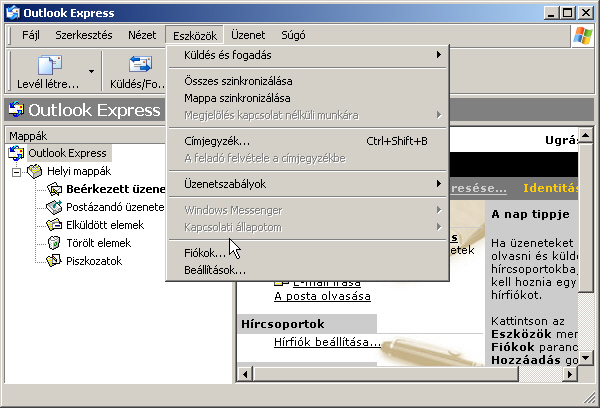Viewport: 600px width, 408px height.
Task: Click the Hírcsoportok section heading
Action: point(283,324)
